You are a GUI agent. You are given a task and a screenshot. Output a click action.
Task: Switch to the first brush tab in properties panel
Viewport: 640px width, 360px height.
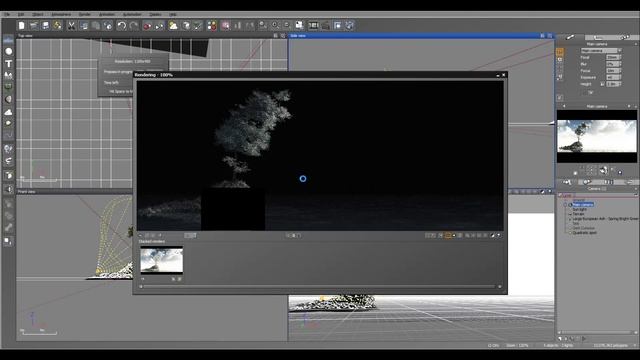pyautogui.click(x=570, y=37)
